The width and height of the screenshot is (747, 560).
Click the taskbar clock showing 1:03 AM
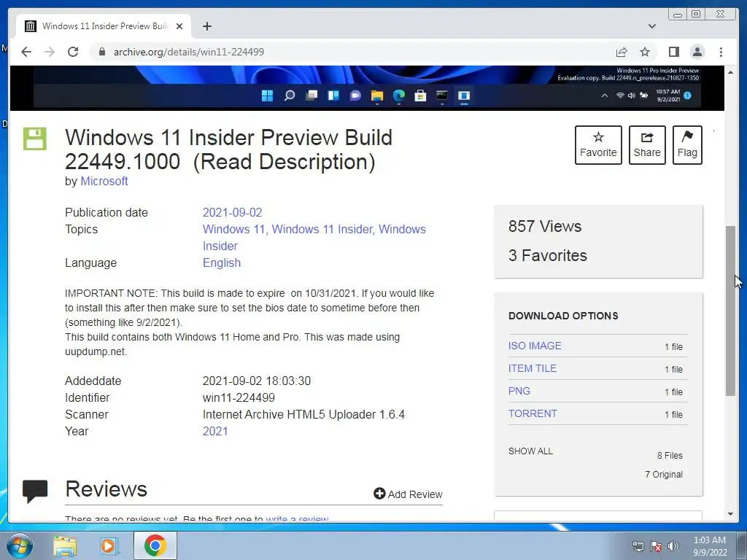709,546
